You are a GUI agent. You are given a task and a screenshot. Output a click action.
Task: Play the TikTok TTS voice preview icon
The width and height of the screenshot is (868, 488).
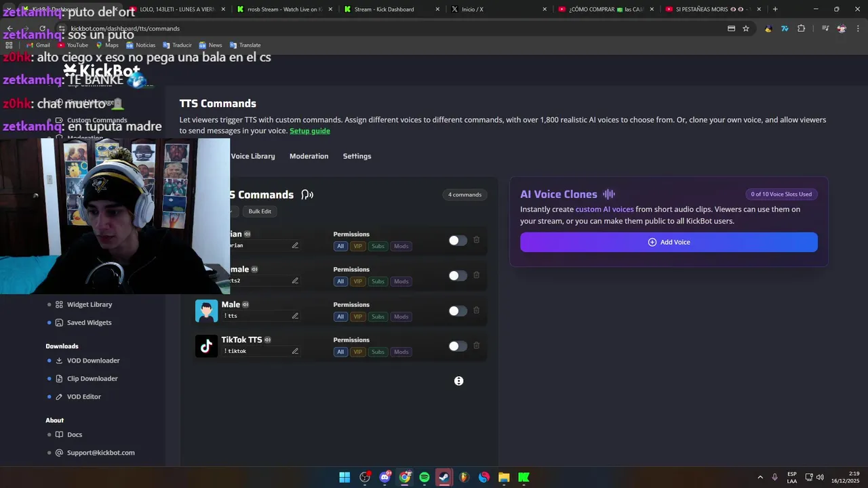click(x=268, y=340)
